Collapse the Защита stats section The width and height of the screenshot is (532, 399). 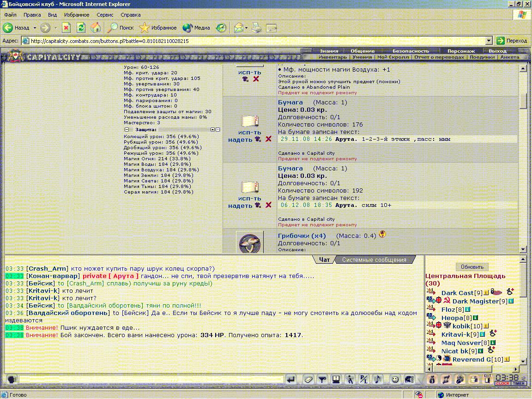126,130
